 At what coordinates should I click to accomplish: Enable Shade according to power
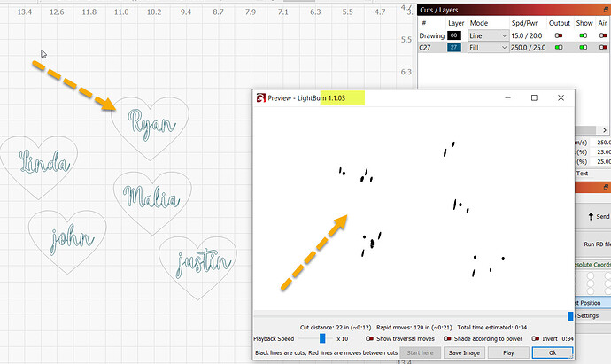coord(447,338)
